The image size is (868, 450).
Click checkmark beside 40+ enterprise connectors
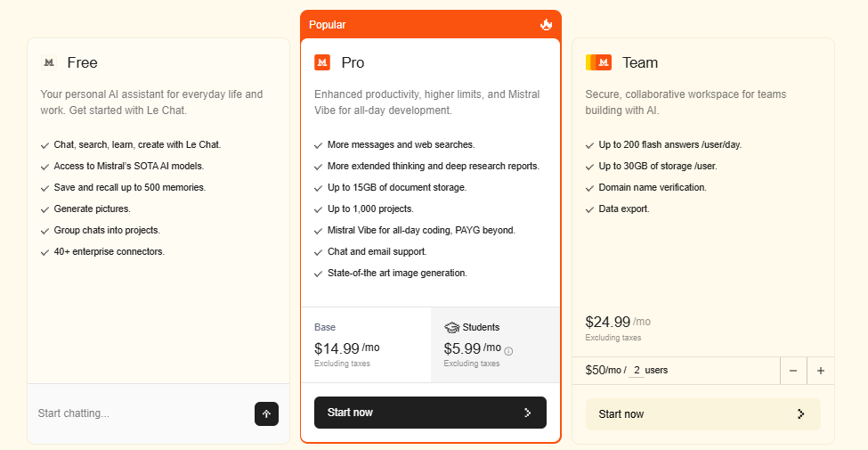point(45,253)
